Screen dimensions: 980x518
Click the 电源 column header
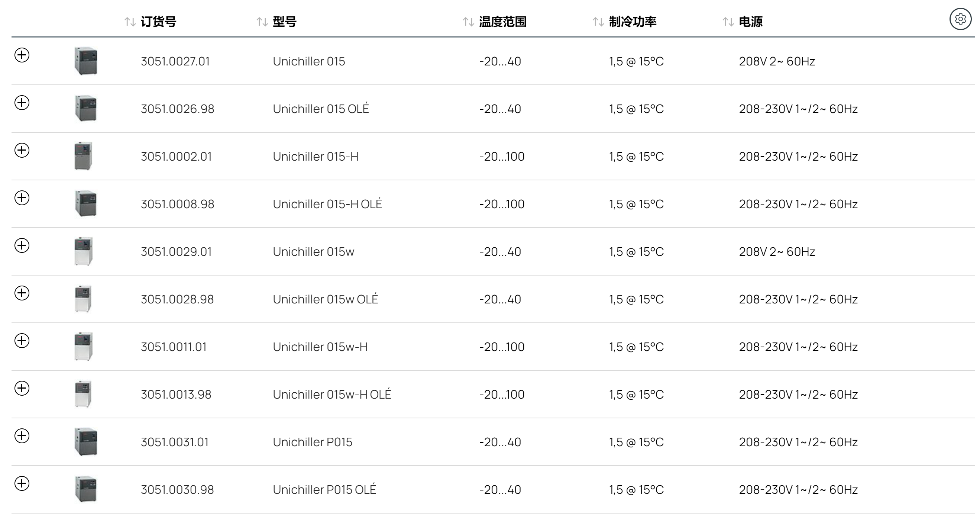pos(751,22)
